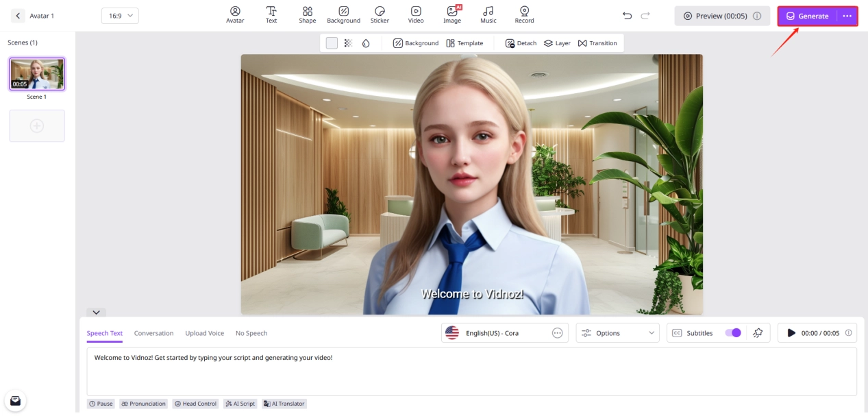Expand the Options dropdown
The height and width of the screenshot is (416, 868).
tap(617, 333)
